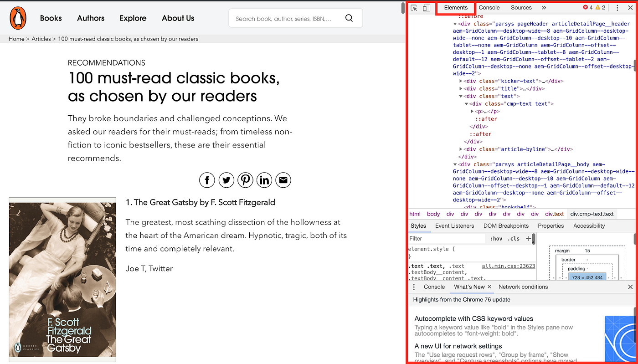This screenshot has height=364, width=638.
Task: Add new style rule plus icon
Action: coord(529,238)
